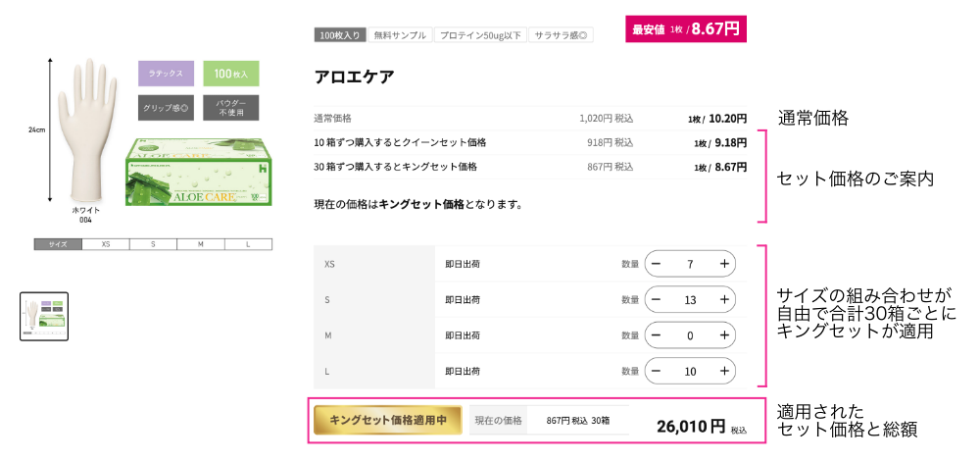Screen dimensions: 980x461
Task: Increase L quantity with plus button
Action: click(724, 371)
